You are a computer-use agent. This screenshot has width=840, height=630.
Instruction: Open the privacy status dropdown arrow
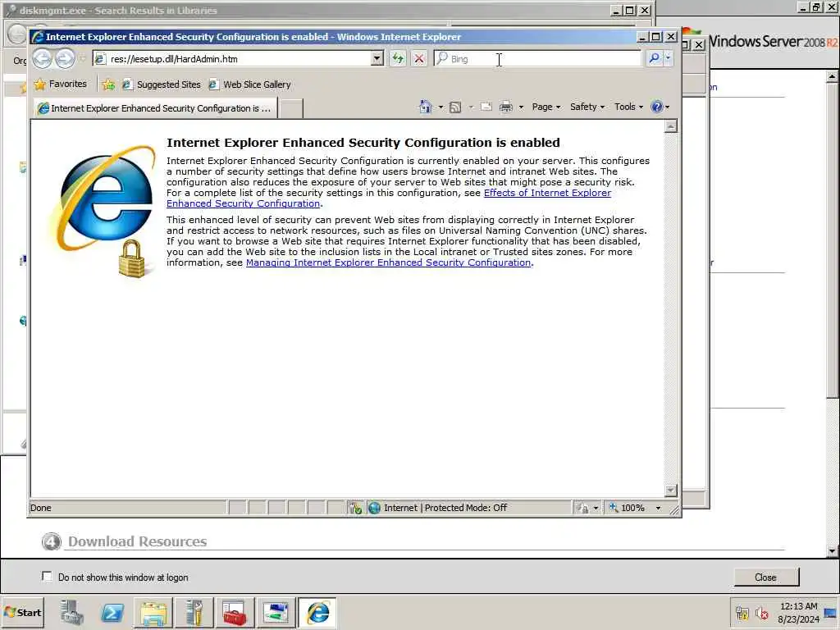coord(596,508)
